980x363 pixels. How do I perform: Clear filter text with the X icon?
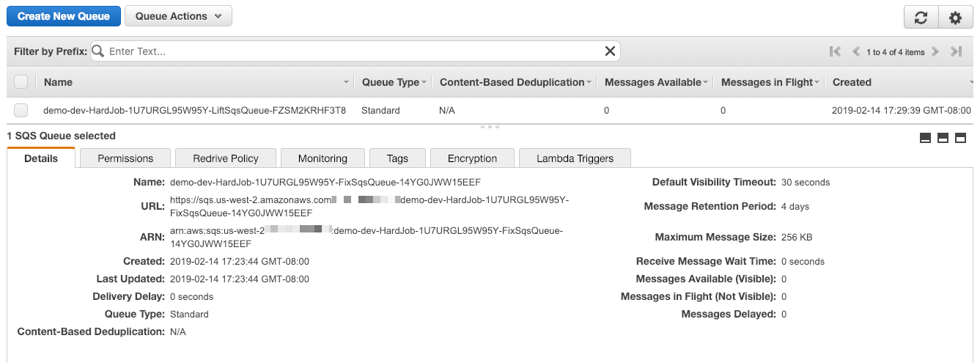click(x=609, y=51)
